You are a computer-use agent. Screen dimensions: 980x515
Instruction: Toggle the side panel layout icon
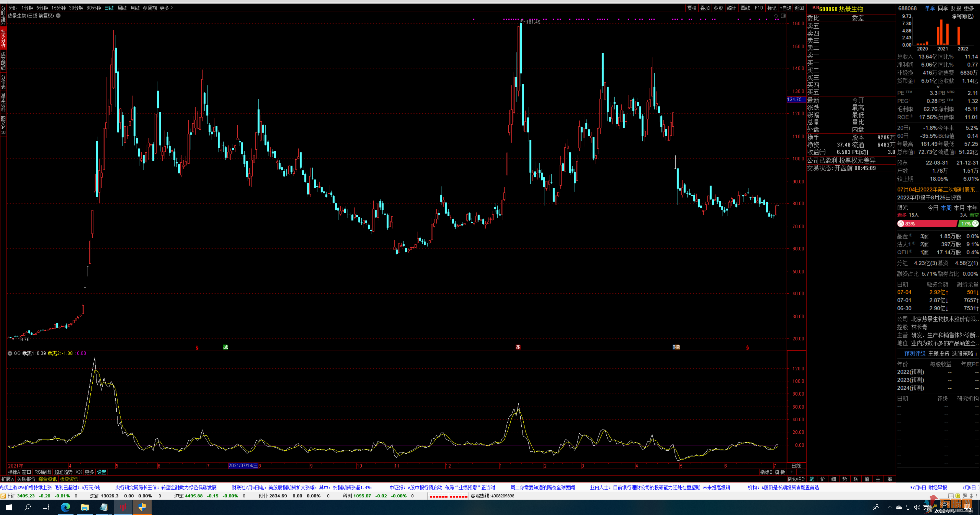coord(783,16)
